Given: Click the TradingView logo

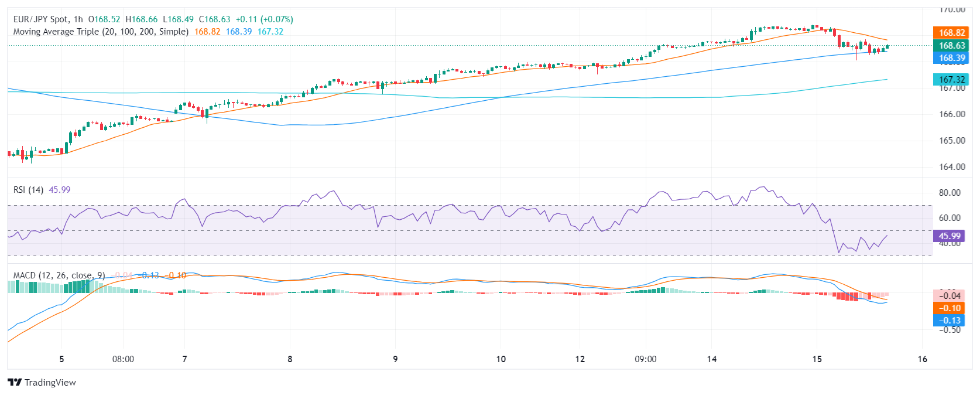Looking at the screenshot, I should [42, 382].
